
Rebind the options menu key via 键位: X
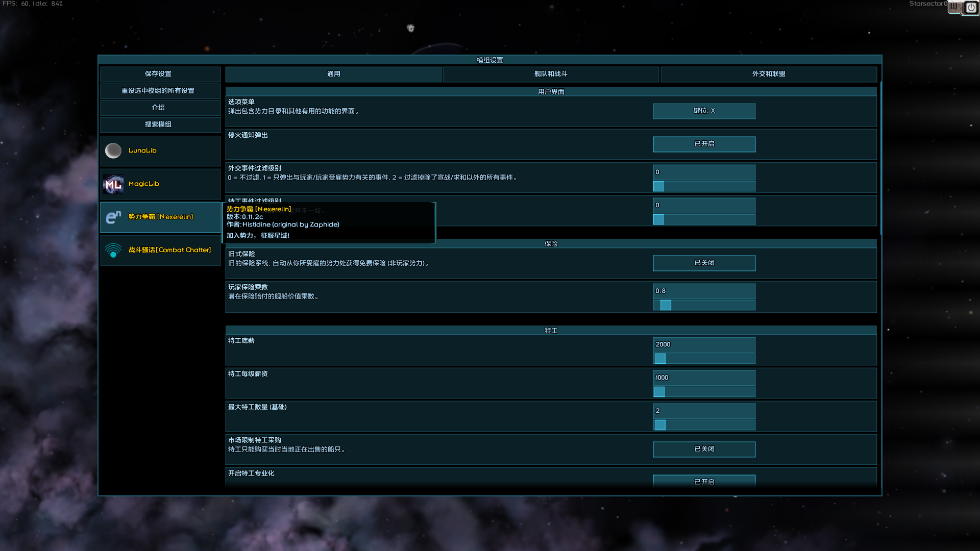(704, 111)
